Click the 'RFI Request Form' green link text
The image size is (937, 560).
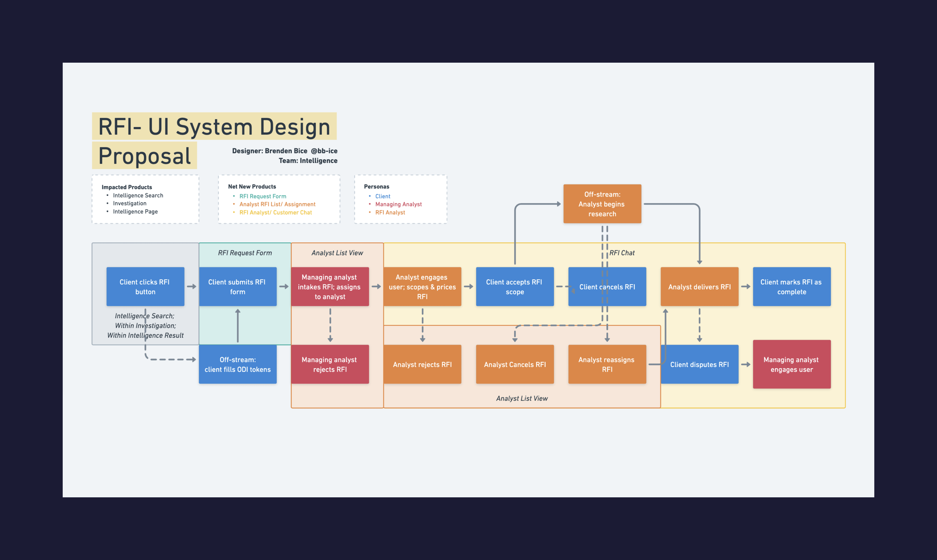point(263,196)
